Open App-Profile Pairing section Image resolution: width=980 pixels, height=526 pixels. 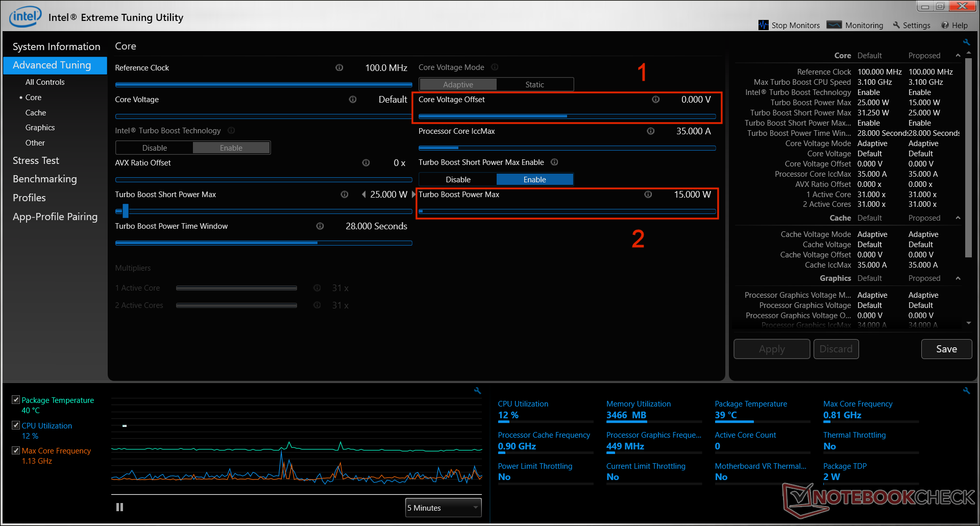(55, 217)
